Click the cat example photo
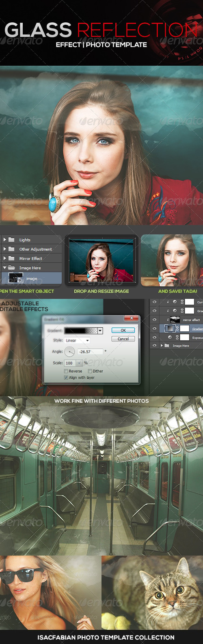This screenshot has width=203, height=644. [152, 592]
